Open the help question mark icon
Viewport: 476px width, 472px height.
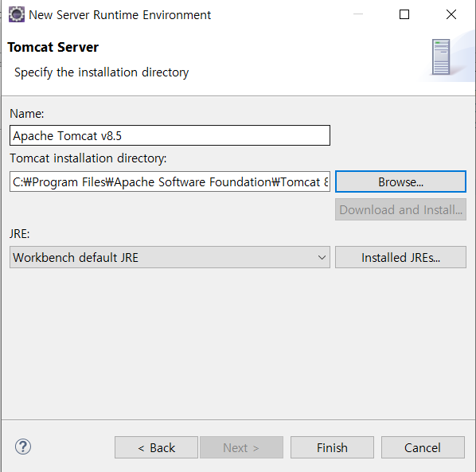[23, 447]
